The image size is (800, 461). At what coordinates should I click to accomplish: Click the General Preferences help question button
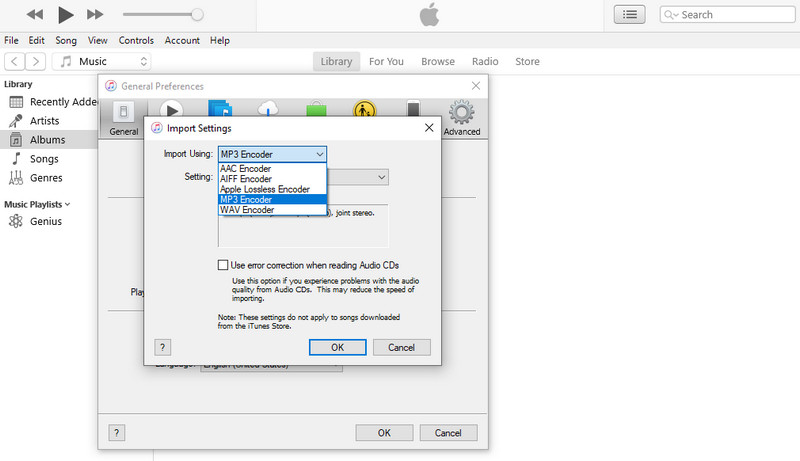pos(117,433)
